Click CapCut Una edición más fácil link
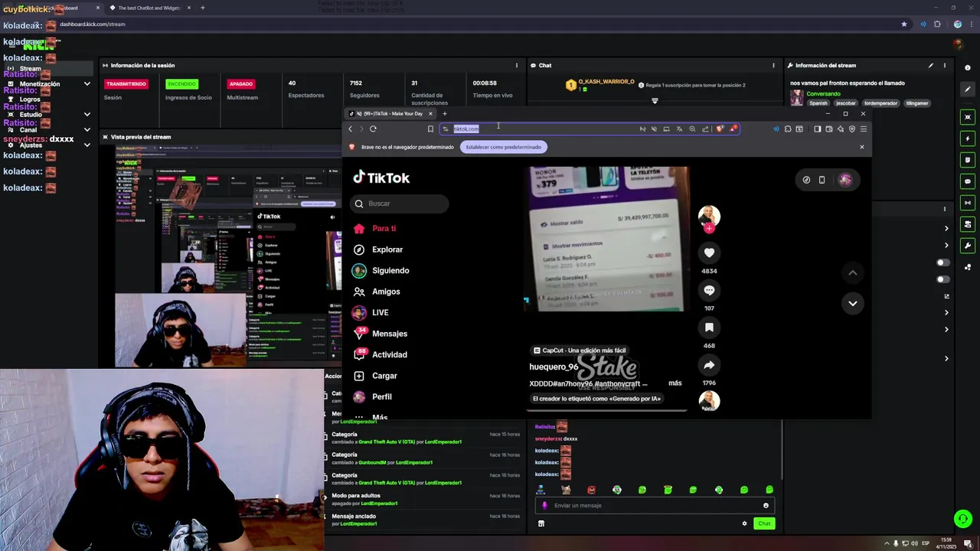The image size is (980, 551). coord(580,350)
